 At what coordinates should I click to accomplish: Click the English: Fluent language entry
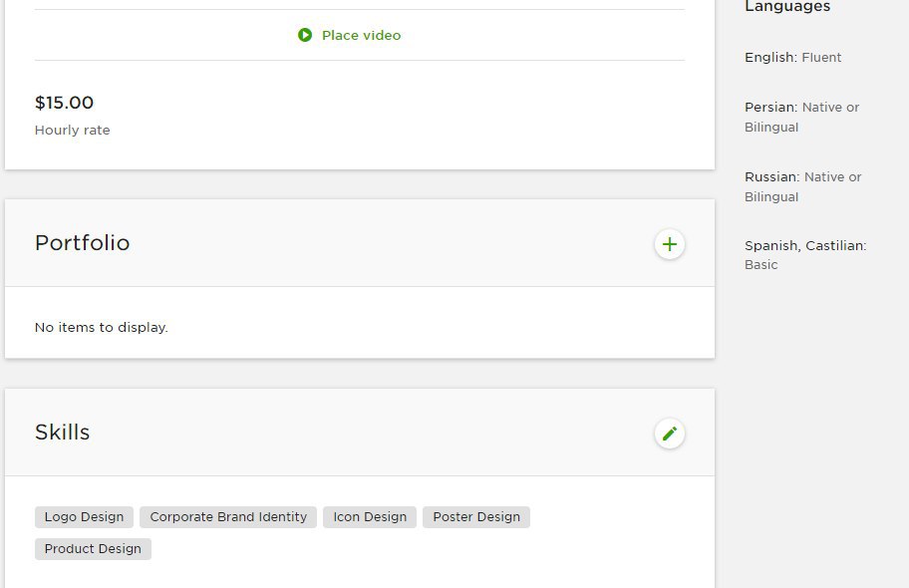point(792,58)
